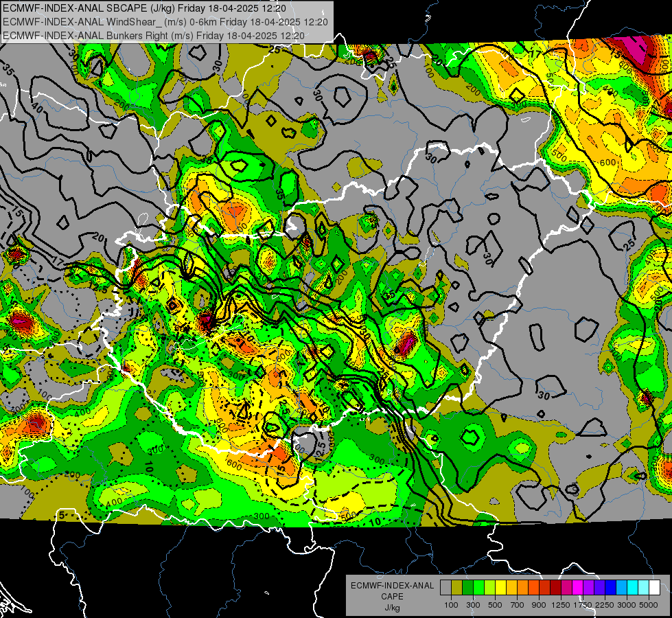Click the legend value 500
Image resolution: width=672 pixels, height=618 pixels.
(x=495, y=605)
